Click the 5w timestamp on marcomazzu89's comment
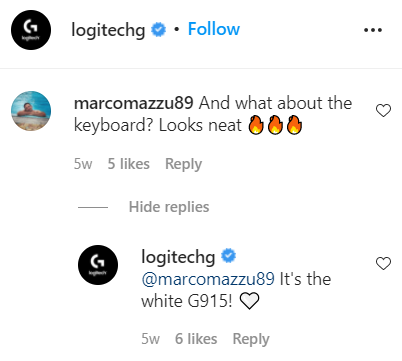Image resolution: width=402 pixels, height=361 pixels. click(x=83, y=164)
